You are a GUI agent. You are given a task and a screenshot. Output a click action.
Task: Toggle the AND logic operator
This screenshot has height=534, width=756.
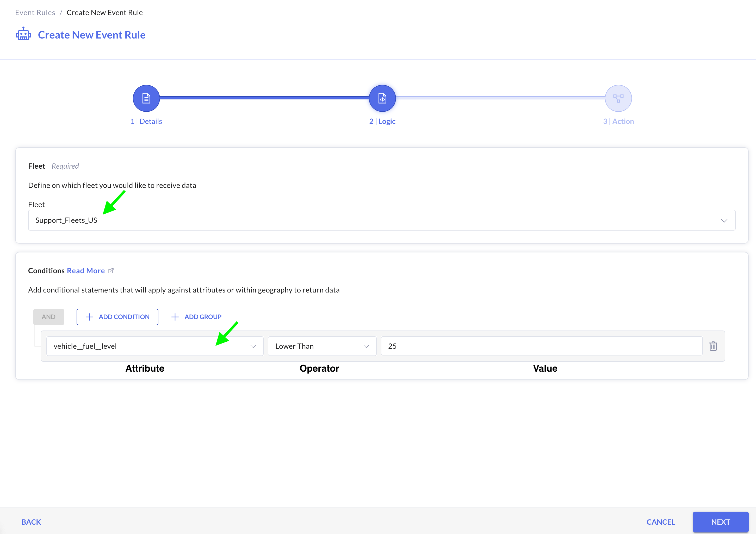[x=48, y=317]
